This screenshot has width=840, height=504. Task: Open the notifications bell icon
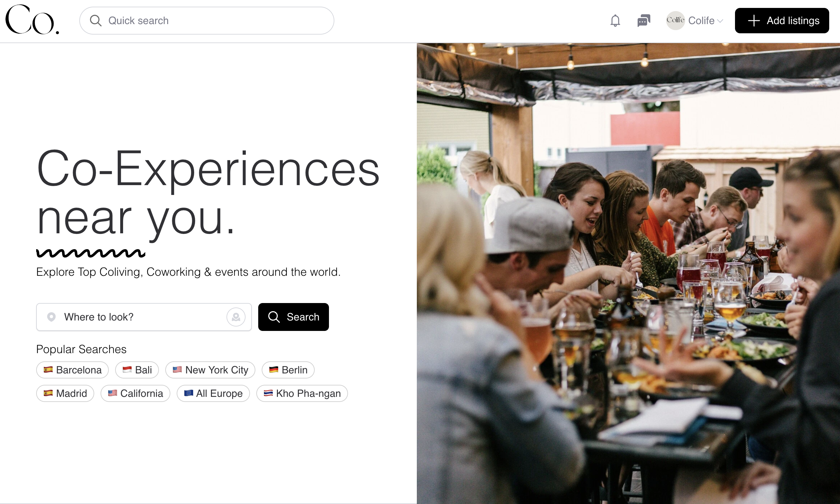pyautogui.click(x=615, y=21)
